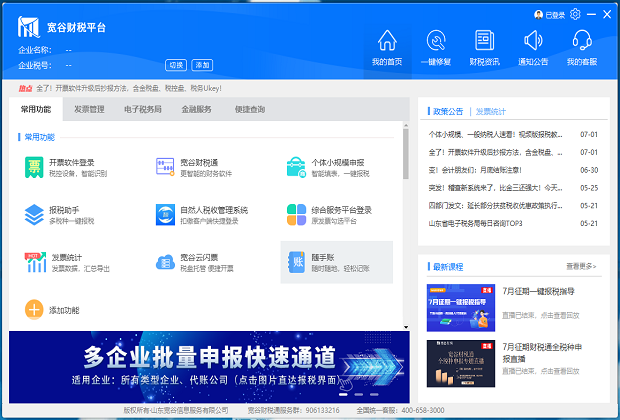Screen dimensions: 620x420
Task: Open 个体小规模申报 declaration tool
Action: coord(297,166)
